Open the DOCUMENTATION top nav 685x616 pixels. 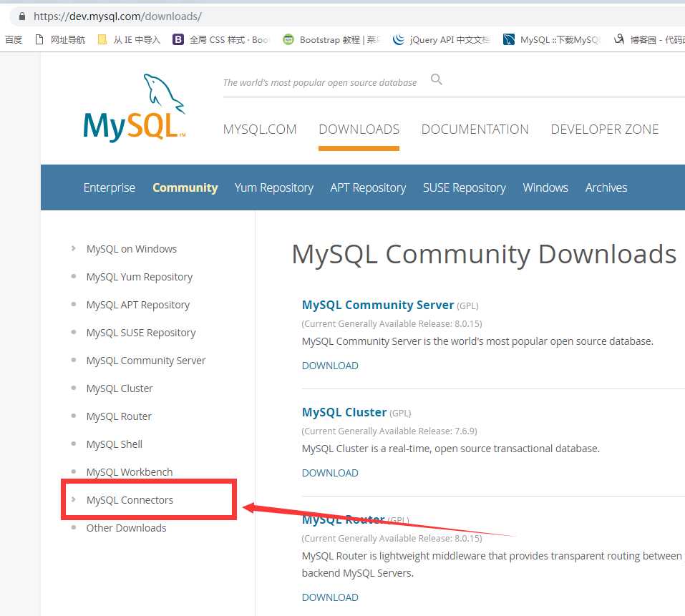pos(475,129)
